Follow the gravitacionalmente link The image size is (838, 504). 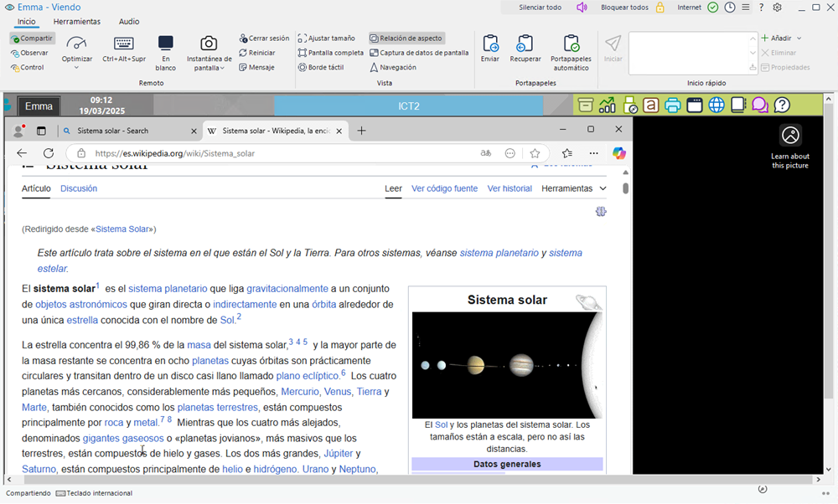tap(287, 289)
